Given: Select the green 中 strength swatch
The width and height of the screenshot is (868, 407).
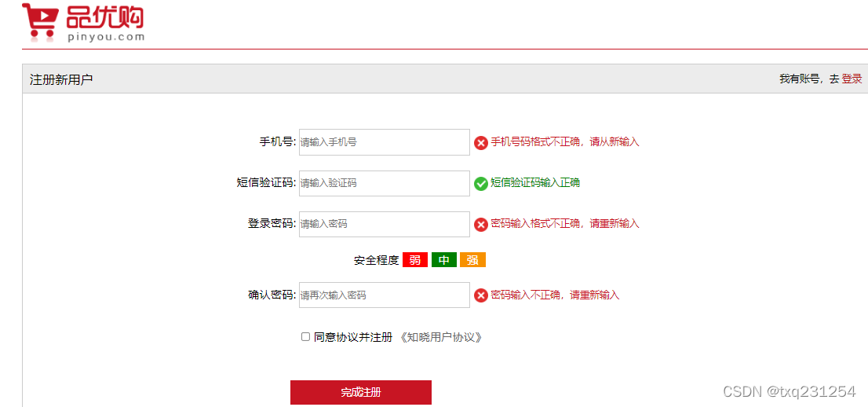Looking at the screenshot, I should (x=444, y=260).
